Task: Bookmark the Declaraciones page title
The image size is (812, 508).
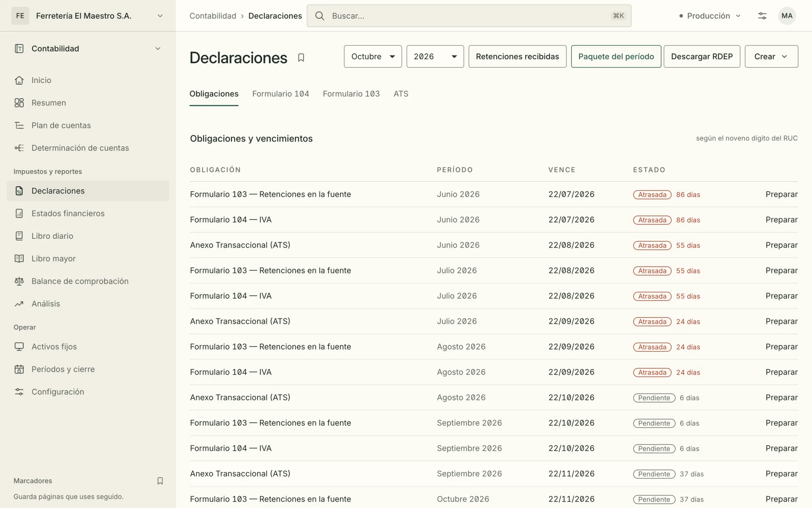Action: point(301,58)
